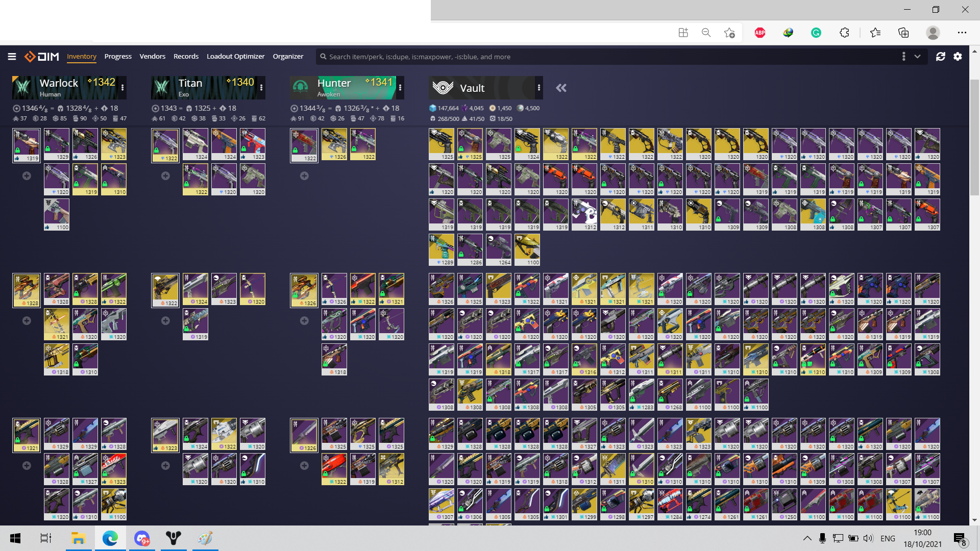Screen dimensions: 980x551
Task: Open the search actions kebab menu
Action: pos(903,57)
